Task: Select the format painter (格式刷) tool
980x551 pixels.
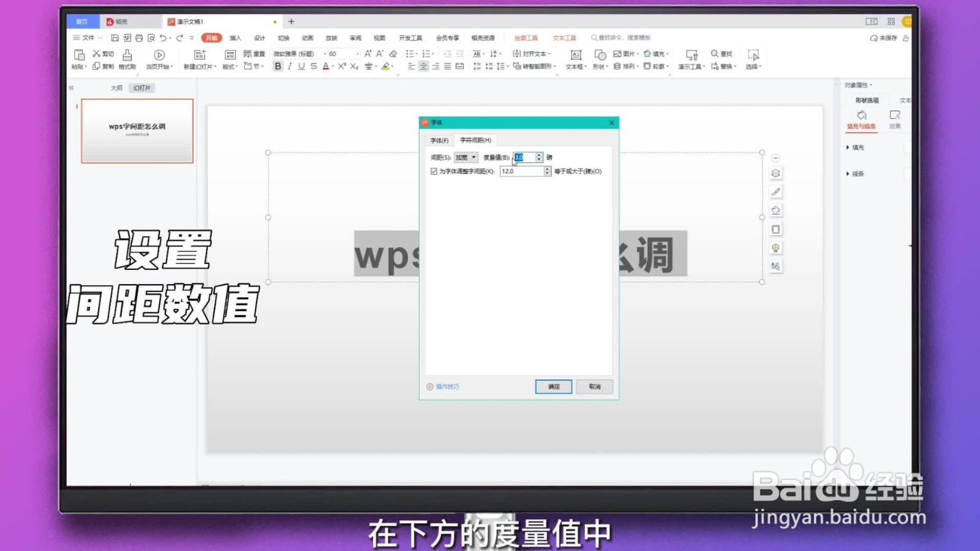Action: click(x=127, y=59)
